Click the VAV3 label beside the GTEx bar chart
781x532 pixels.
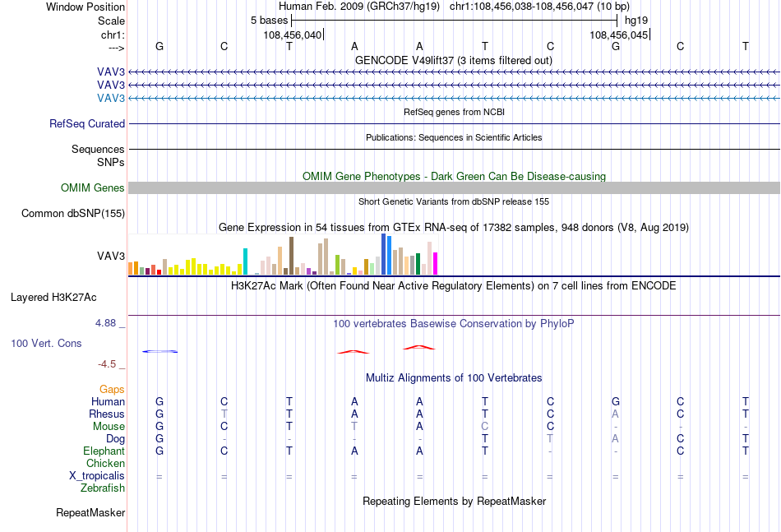(x=111, y=256)
